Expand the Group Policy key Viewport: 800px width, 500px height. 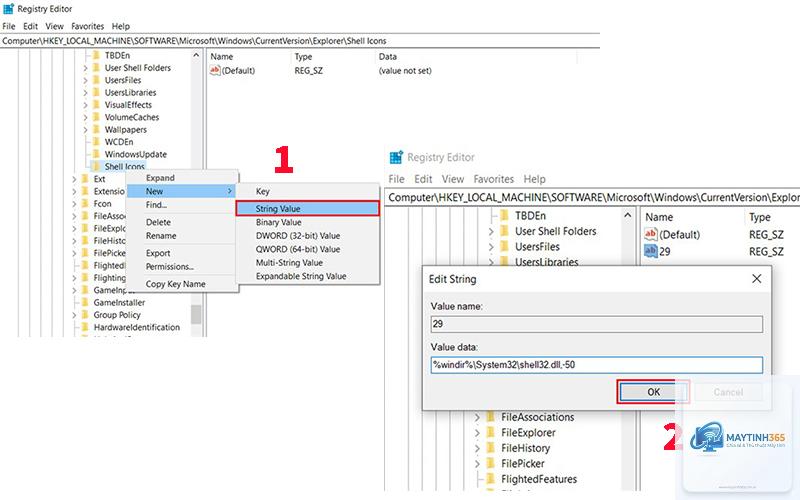point(74,315)
